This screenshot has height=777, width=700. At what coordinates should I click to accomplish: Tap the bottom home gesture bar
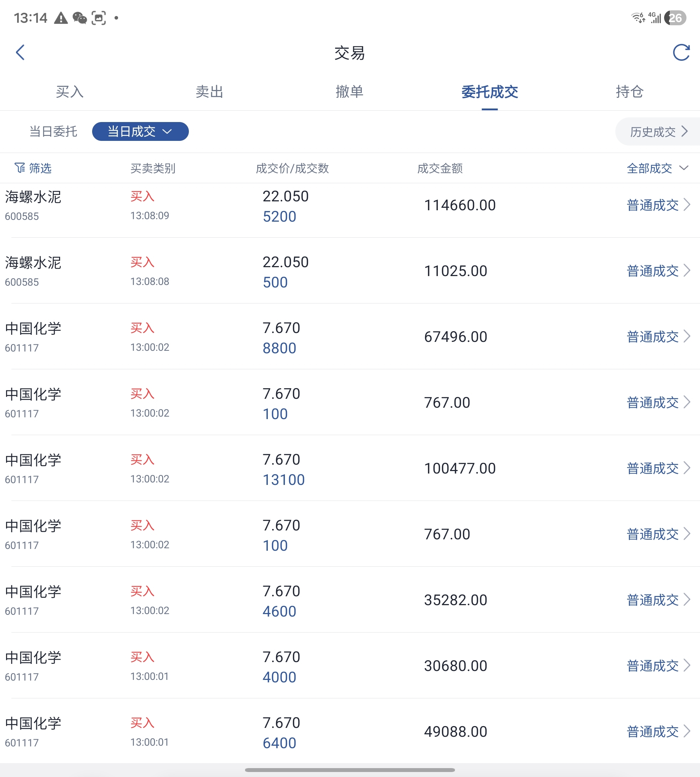pos(350,770)
